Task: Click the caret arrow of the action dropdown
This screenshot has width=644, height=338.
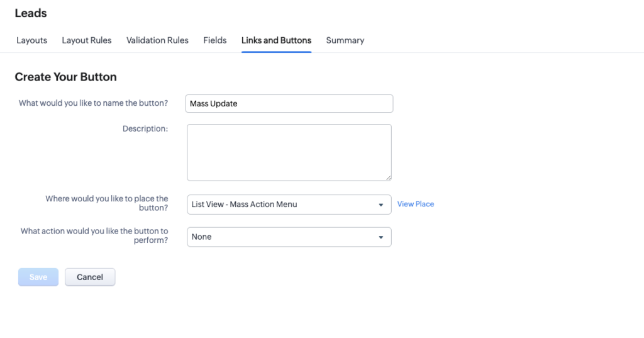Action: click(x=380, y=238)
